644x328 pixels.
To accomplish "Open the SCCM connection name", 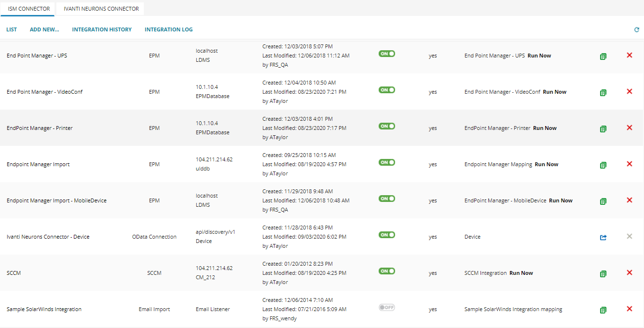I will tap(14, 273).
